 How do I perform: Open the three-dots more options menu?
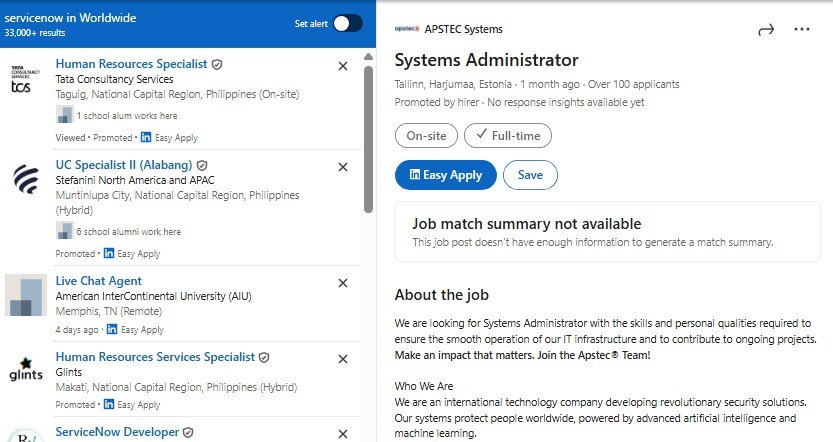[x=802, y=29]
